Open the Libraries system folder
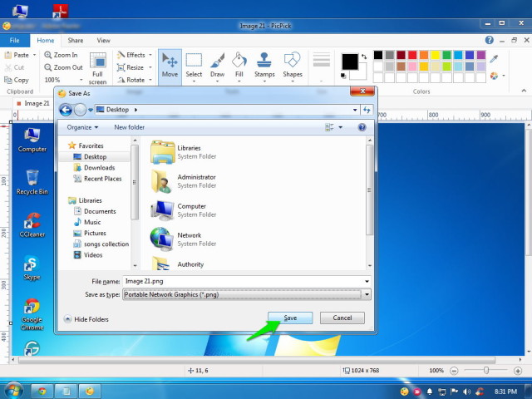This screenshot has height=399, width=532. point(183,152)
